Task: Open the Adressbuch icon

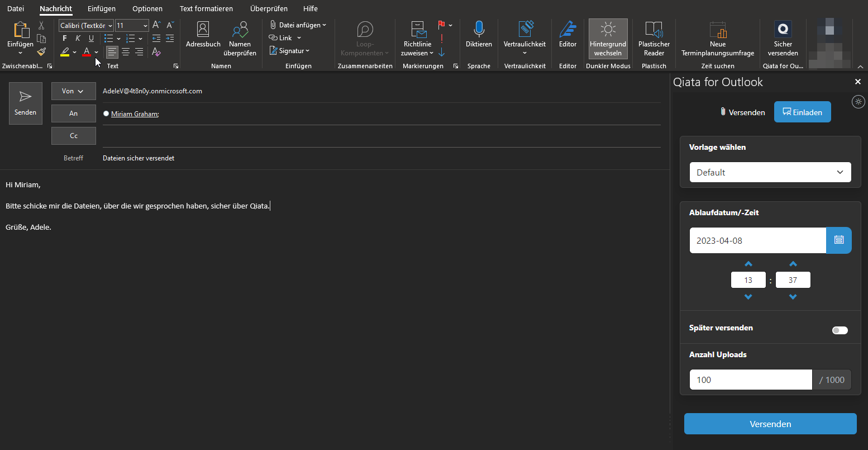Action: pos(203,30)
